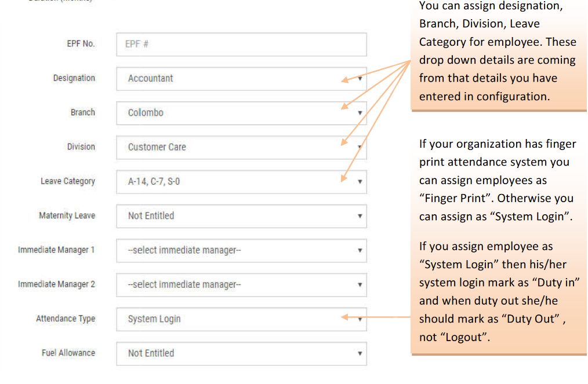Open the Fuel Allowance dropdown
Screen dimensions: 588x384
(241, 353)
